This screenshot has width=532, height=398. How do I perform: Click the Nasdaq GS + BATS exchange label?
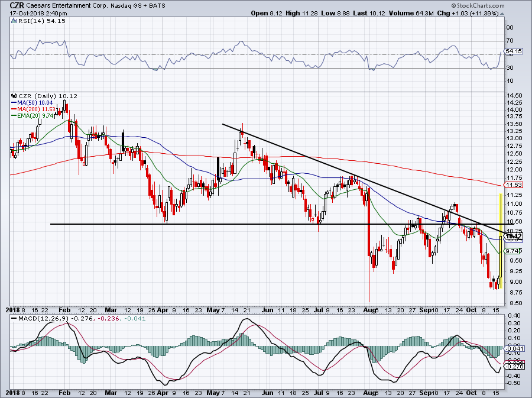138,6
